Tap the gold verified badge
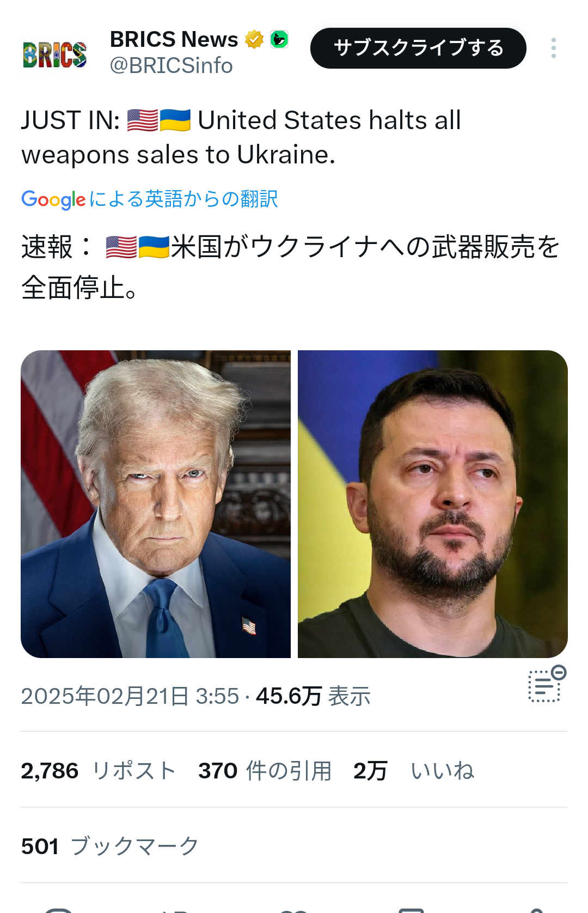588x913 pixels. click(254, 39)
